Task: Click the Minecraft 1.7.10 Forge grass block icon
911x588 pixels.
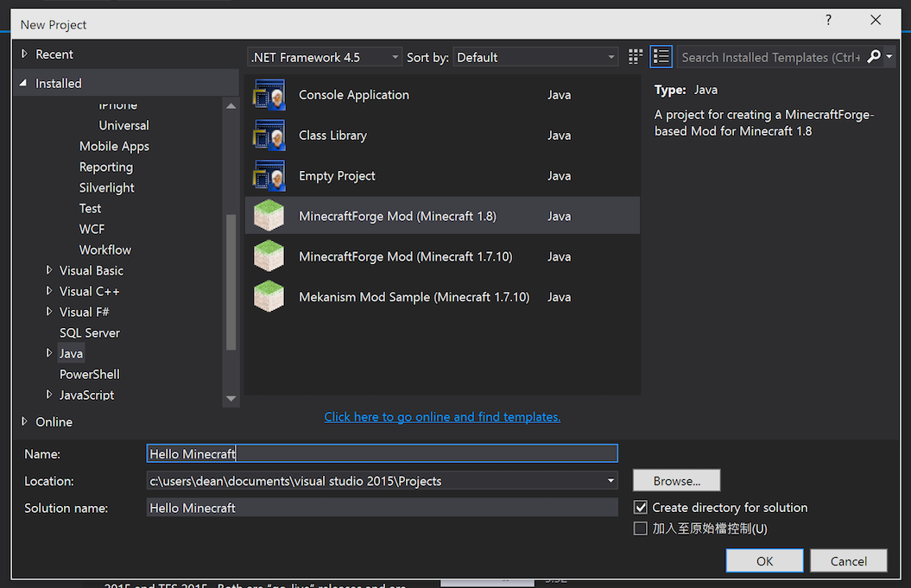Action: (269, 256)
